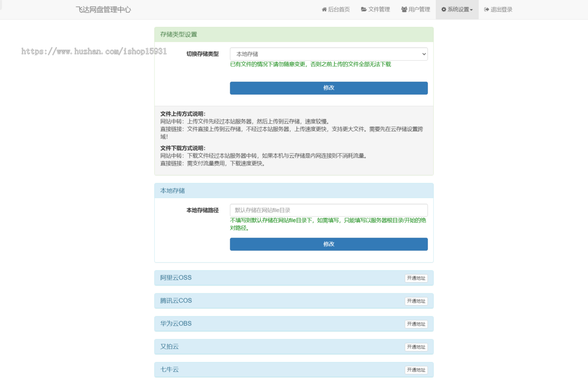This screenshot has width=588, height=385.
Task: Focus the 本地存储路径 input field
Action: 328,210
